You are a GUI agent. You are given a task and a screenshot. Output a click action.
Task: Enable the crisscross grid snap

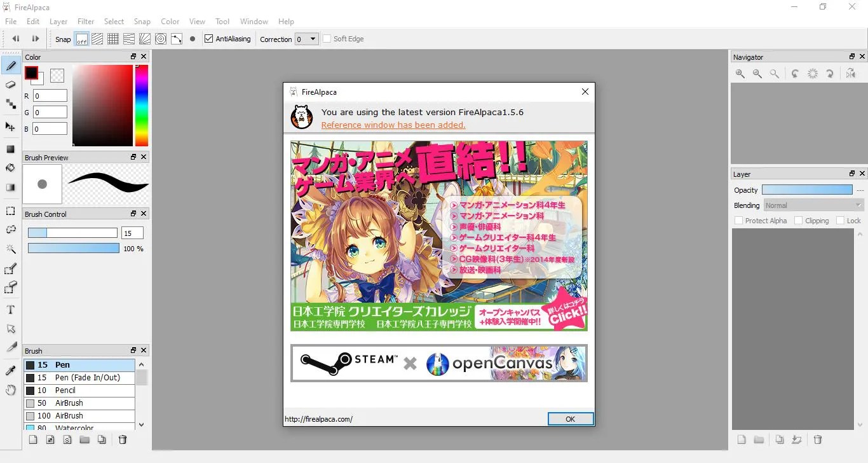click(x=113, y=39)
